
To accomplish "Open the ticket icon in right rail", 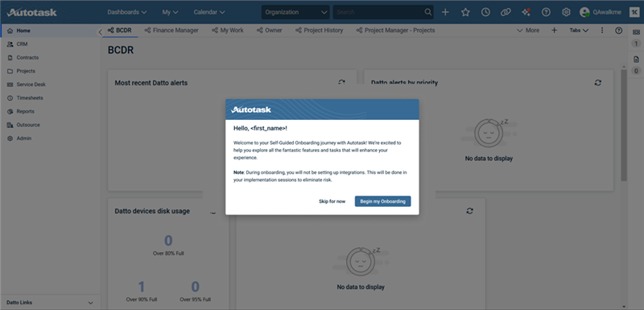I will click(636, 32).
